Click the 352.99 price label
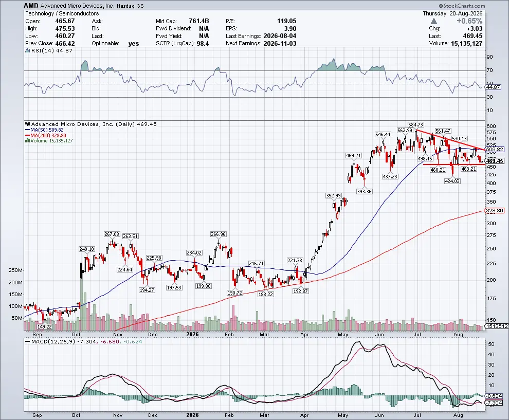 click(333, 195)
